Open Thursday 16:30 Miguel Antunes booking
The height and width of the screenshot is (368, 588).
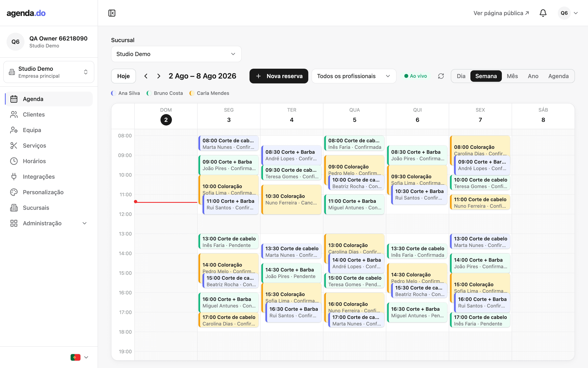(x=417, y=313)
